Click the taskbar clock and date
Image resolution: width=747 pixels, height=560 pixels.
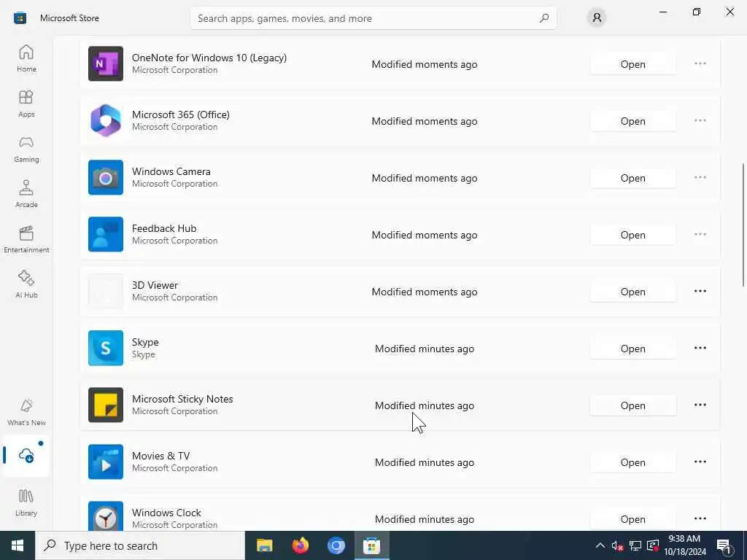click(x=684, y=545)
